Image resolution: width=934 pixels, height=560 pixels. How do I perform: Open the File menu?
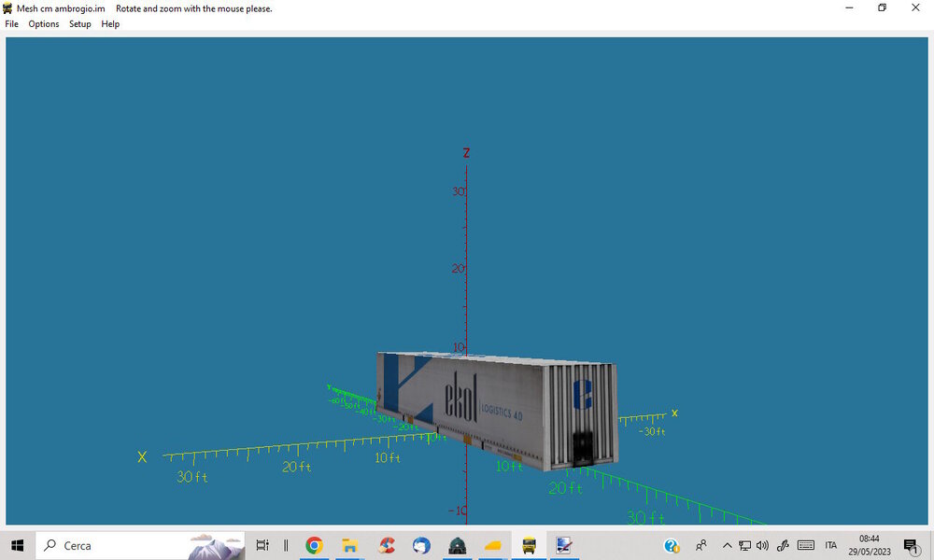point(11,24)
